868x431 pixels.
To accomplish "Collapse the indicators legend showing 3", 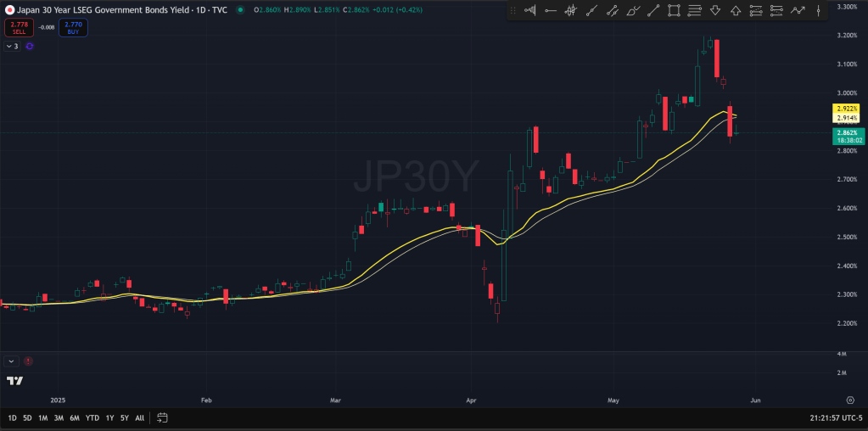I will [x=8, y=46].
